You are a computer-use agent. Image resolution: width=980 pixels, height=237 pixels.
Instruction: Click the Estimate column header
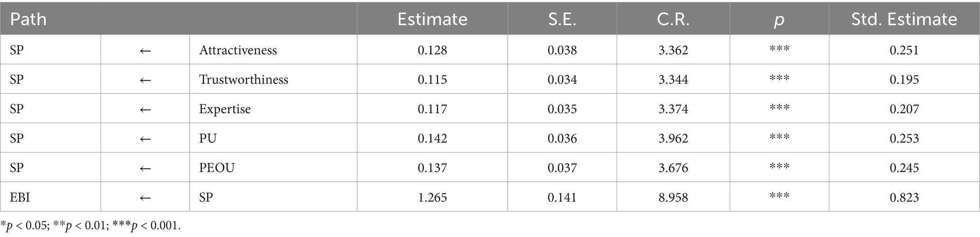(432, 19)
